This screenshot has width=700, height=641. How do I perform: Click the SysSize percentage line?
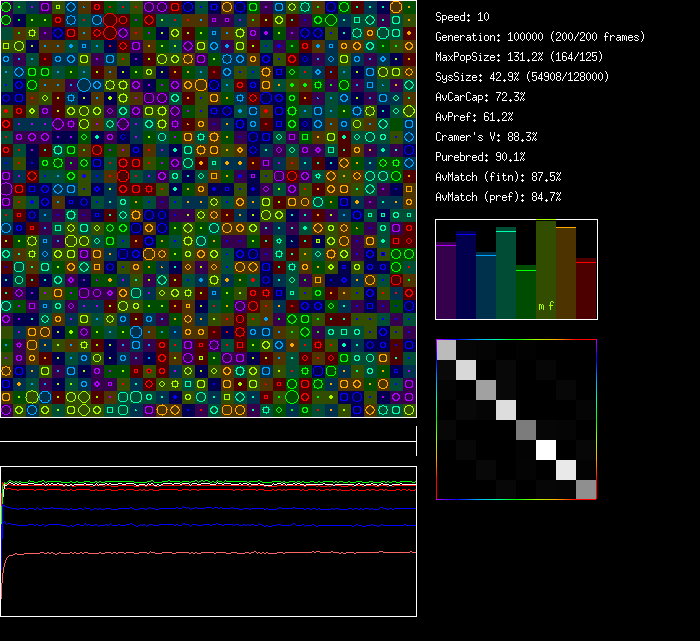tap(522, 77)
